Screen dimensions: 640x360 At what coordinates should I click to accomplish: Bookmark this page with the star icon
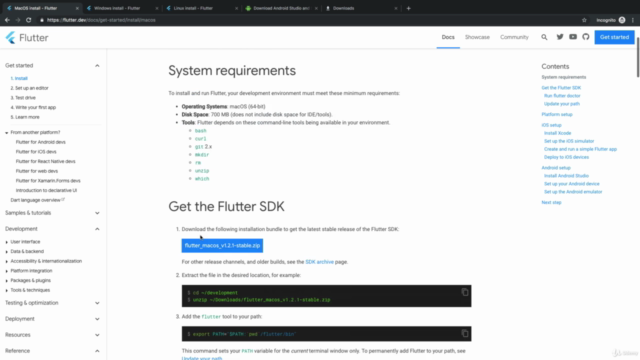(x=584, y=20)
